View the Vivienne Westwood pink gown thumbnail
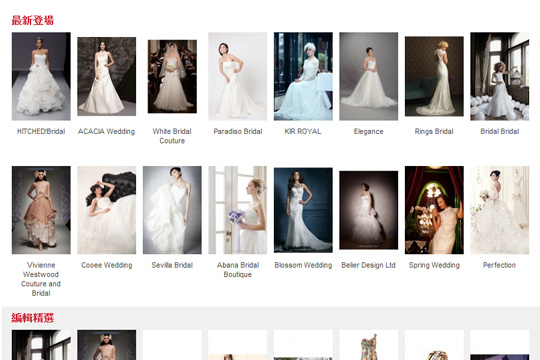 [41, 210]
